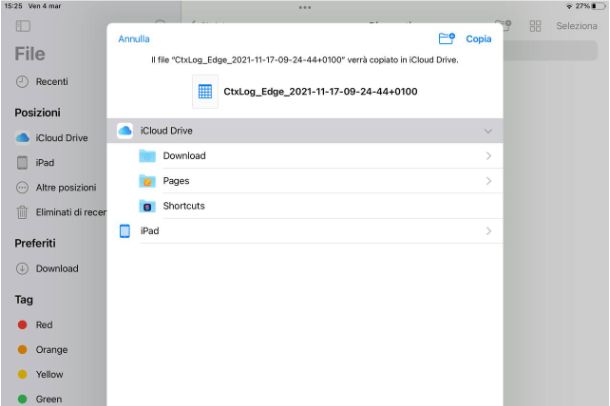Open Recenti in the sidebar
Image resolution: width=610 pixels, height=406 pixels.
click(52, 82)
